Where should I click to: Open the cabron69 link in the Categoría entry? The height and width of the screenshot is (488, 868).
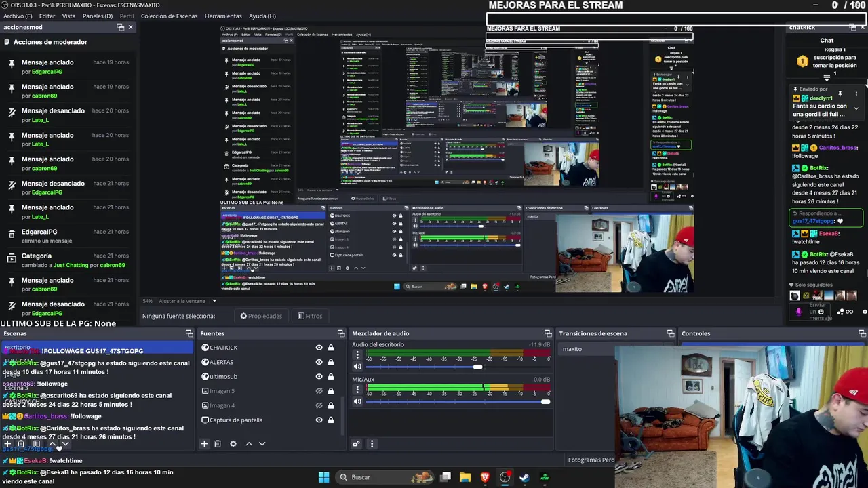[x=113, y=265]
